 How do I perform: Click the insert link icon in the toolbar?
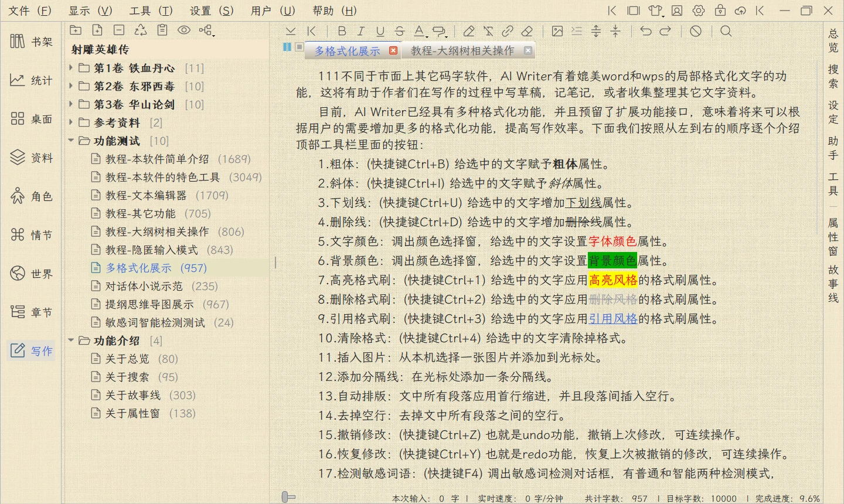coord(508,31)
